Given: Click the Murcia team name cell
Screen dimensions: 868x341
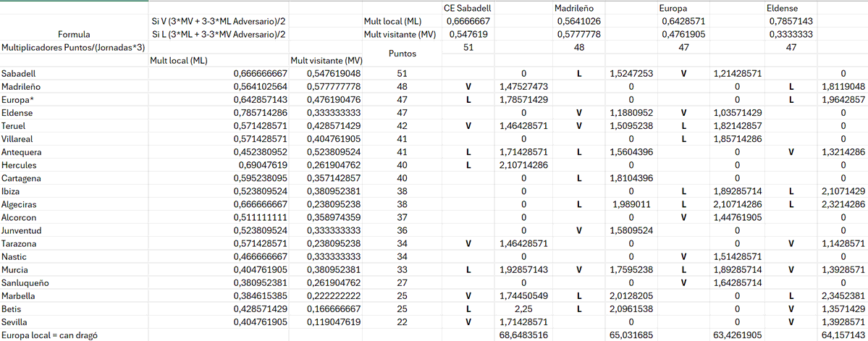Looking at the screenshot, I should [x=74, y=269].
